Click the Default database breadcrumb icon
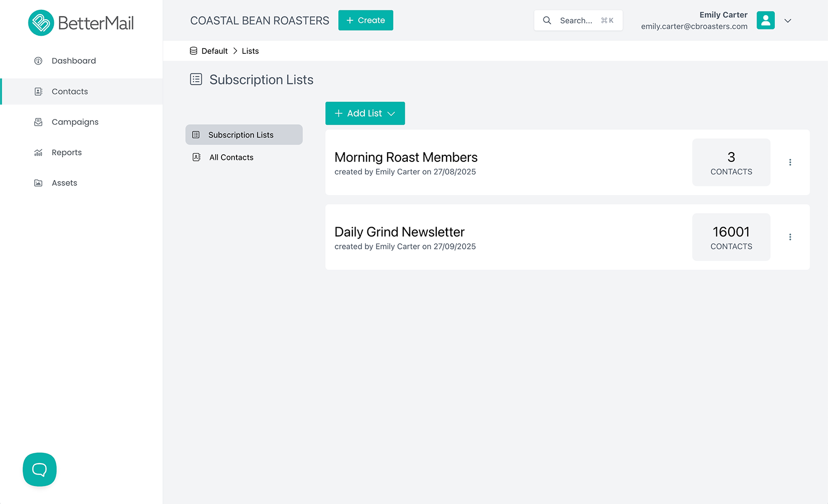The height and width of the screenshot is (504, 828). tap(194, 51)
